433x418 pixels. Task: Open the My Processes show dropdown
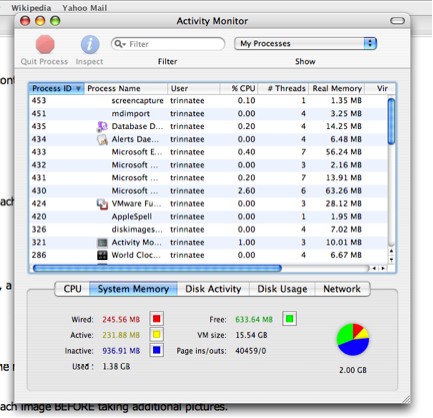305,44
